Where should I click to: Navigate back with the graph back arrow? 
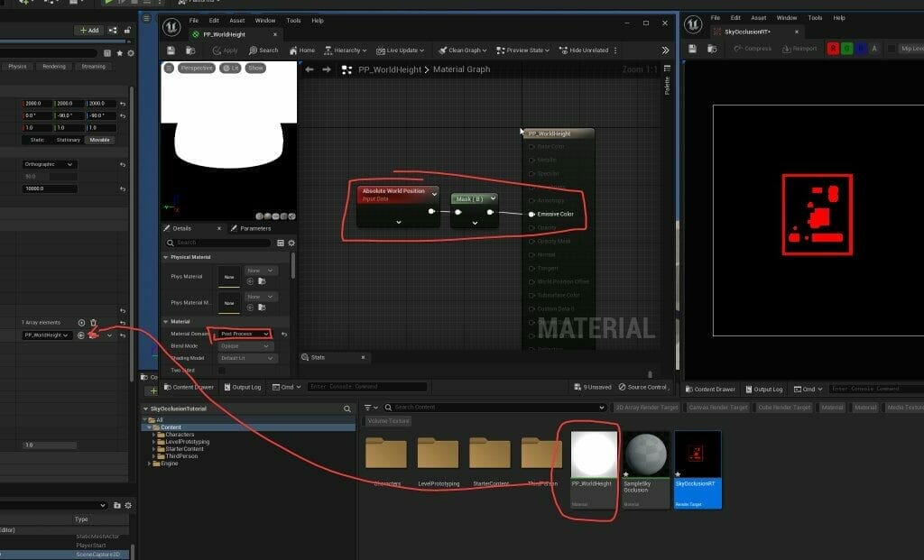click(310, 69)
